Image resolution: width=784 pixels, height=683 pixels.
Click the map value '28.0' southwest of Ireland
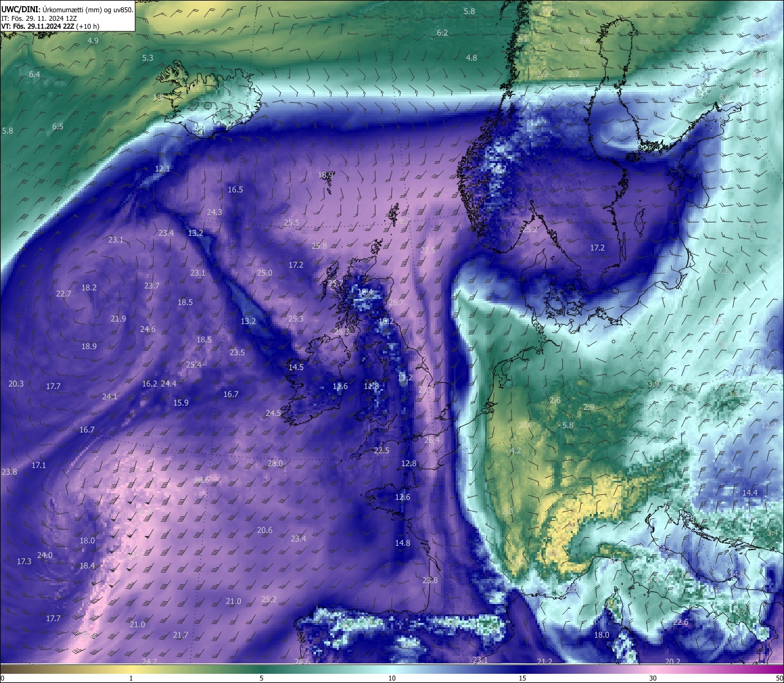[275, 464]
